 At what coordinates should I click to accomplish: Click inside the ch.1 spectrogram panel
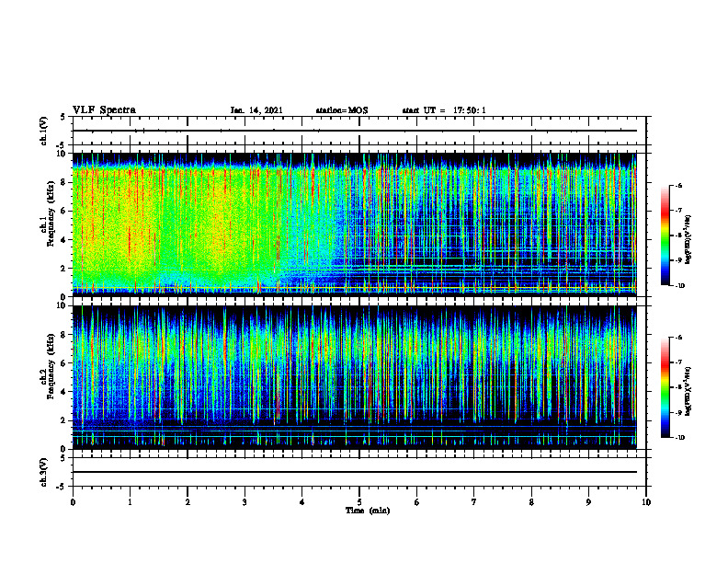pyautogui.click(x=355, y=224)
